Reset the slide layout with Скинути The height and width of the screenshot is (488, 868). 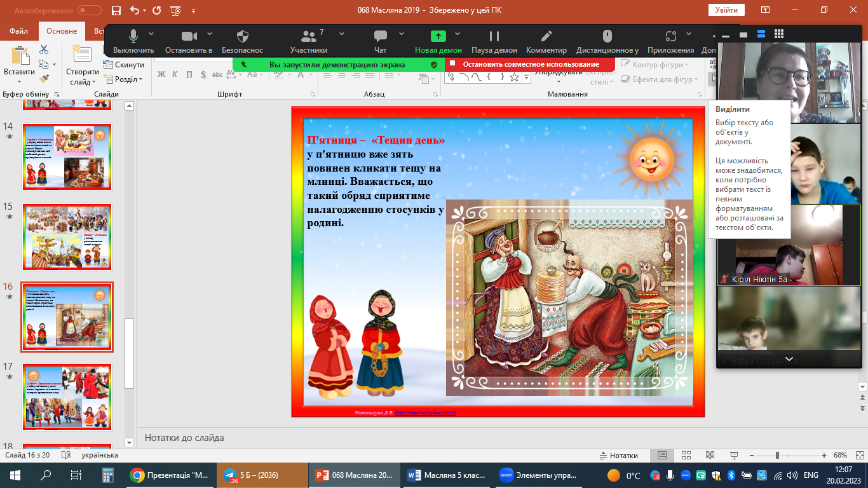(124, 65)
